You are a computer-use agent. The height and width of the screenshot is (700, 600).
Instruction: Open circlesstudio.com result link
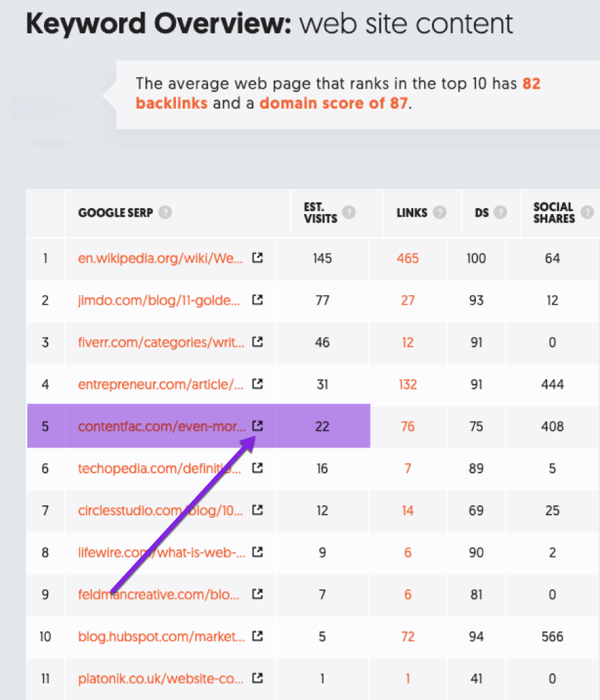160,510
